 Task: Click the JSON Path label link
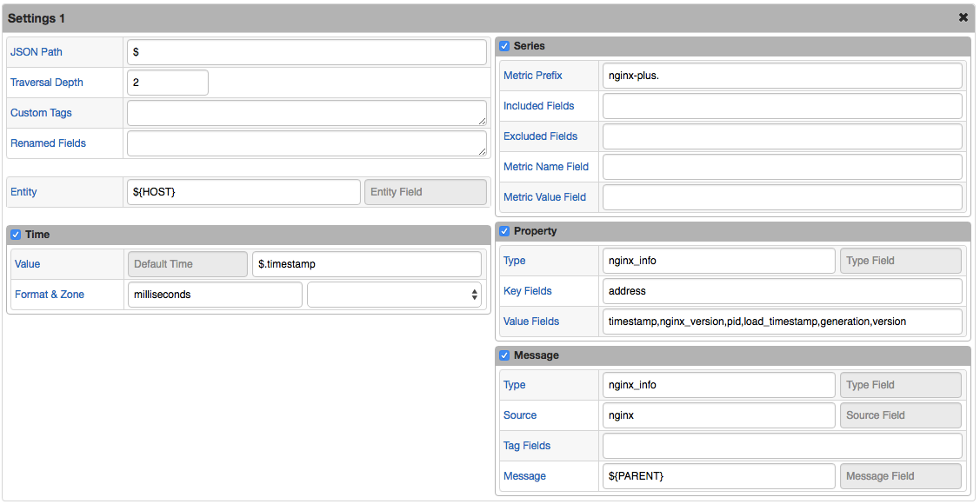point(37,52)
